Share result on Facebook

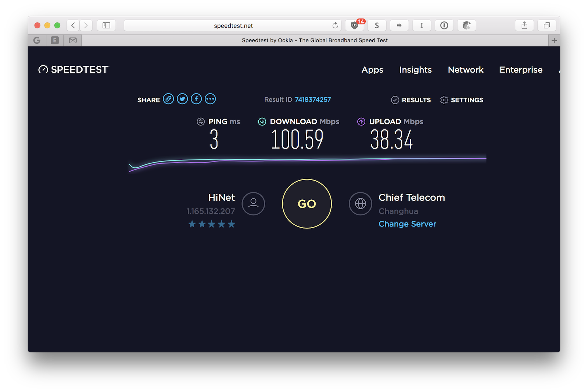pos(196,99)
